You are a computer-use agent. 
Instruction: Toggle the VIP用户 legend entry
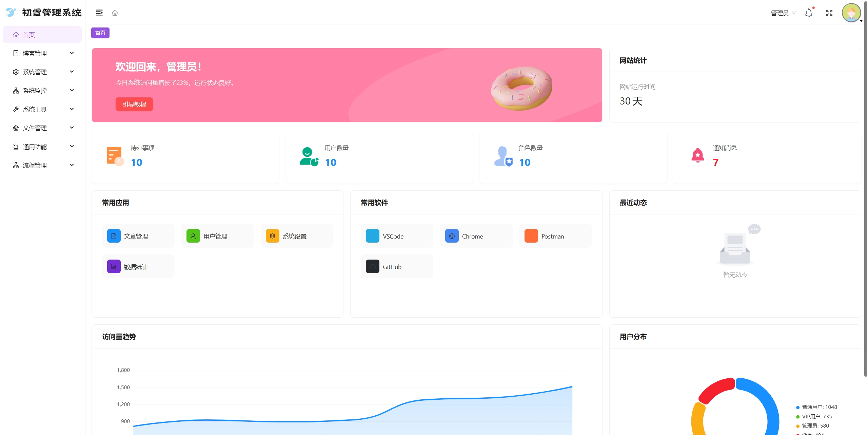click(816, 417)
